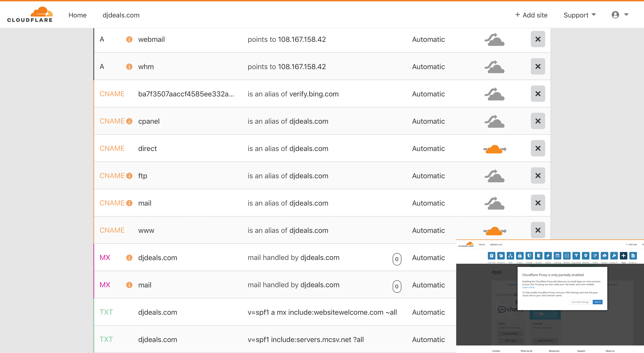644x353 pixels.
Task: Delete the www CNAME record
Action: pyautogui.click(x=538, y=230)
